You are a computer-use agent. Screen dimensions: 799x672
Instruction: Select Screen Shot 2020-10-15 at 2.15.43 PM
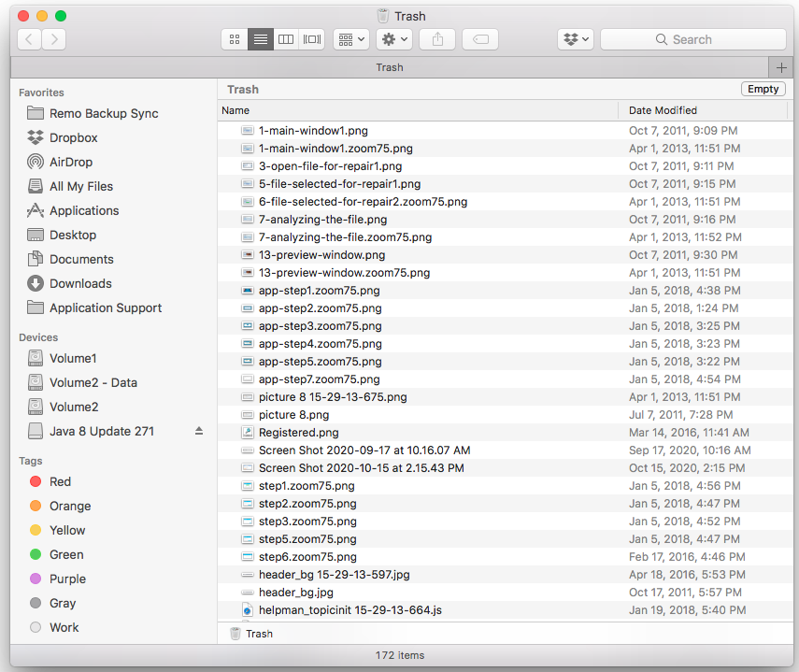[x=505, y=467]
